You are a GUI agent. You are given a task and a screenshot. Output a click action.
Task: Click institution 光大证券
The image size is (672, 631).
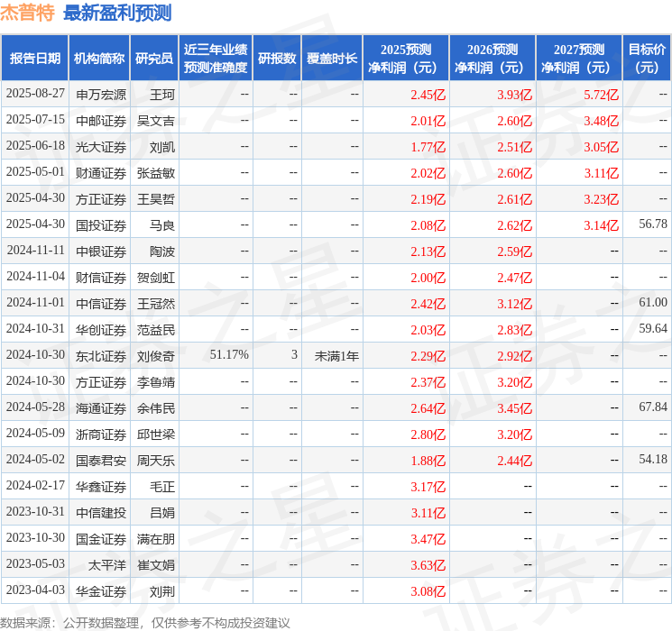click(101, 147)
